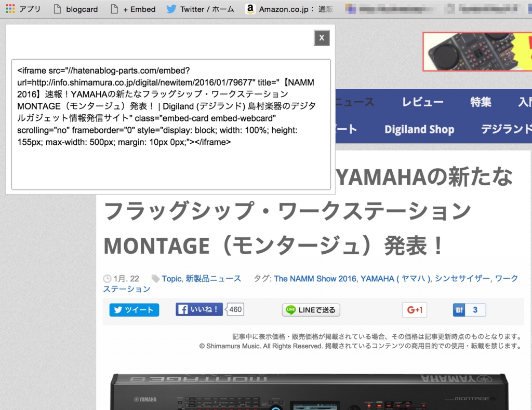Click the Facebook いいね！ button
Viewport: 532px width, 410px height.
[x=199, y=309]
